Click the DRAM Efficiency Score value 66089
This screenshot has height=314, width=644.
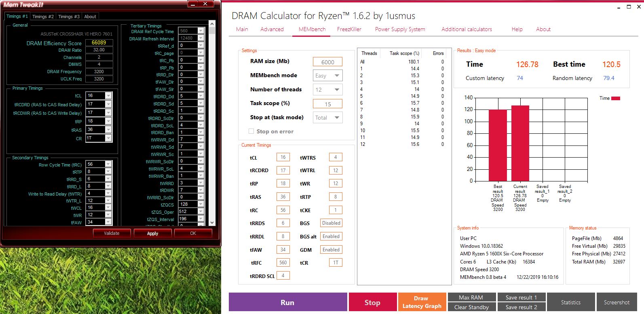[x=99, y=42]
